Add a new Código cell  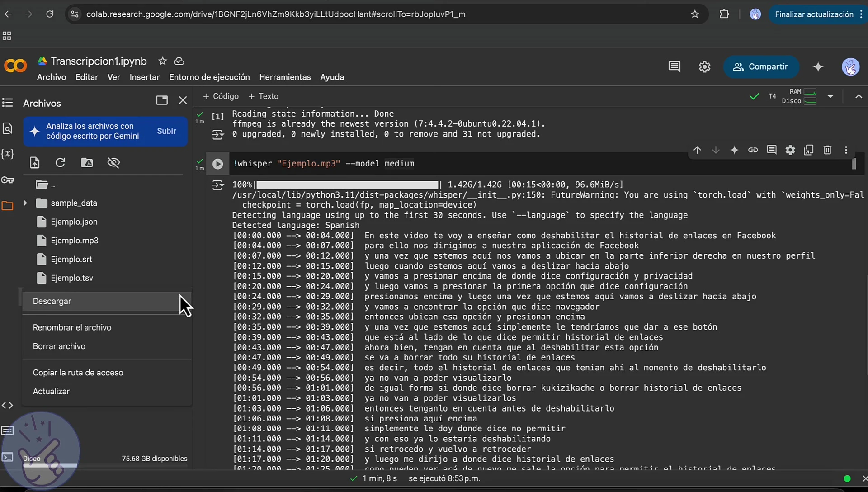pyautogui.click(x=221, y=96)
